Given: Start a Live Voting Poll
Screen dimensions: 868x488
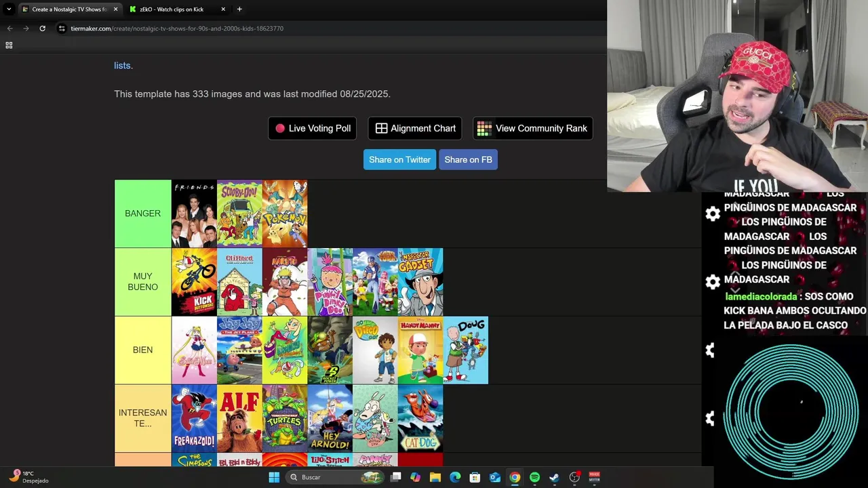Looking at the screenshot, I should pos(313,128).
